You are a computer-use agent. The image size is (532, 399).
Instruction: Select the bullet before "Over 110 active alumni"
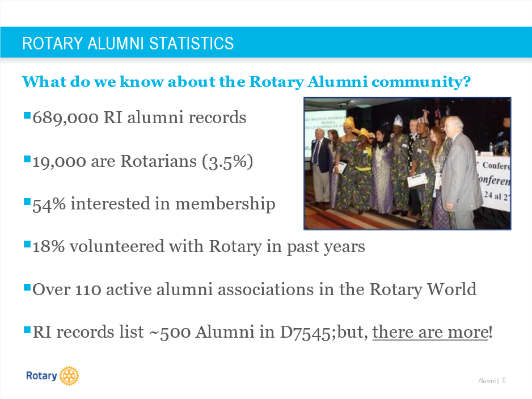click(27, 287)
